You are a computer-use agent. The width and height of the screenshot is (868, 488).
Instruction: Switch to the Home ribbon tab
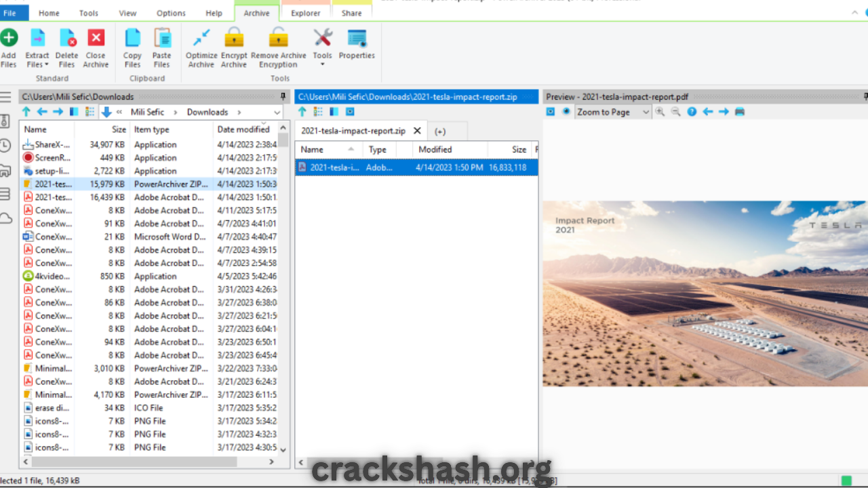(49, 13)
